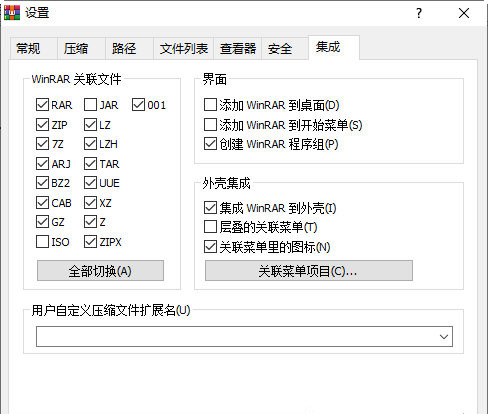Open 关联菜单项目(C)... button
This screenshot has height=414, width=488.
point(309,271)
